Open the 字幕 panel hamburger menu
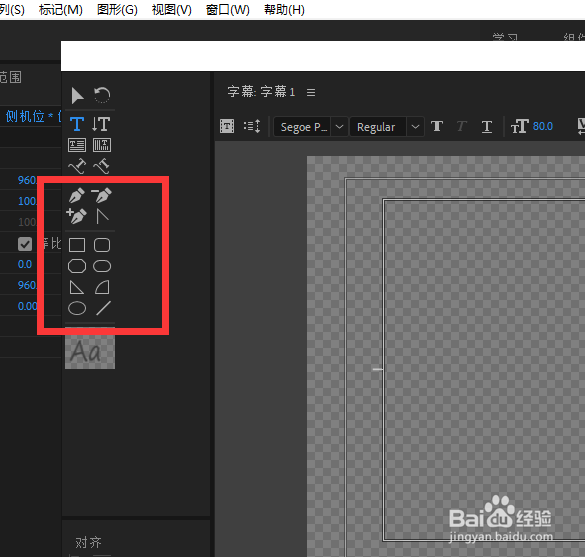This screenshot has width=585, height=557. coord(311,92)
